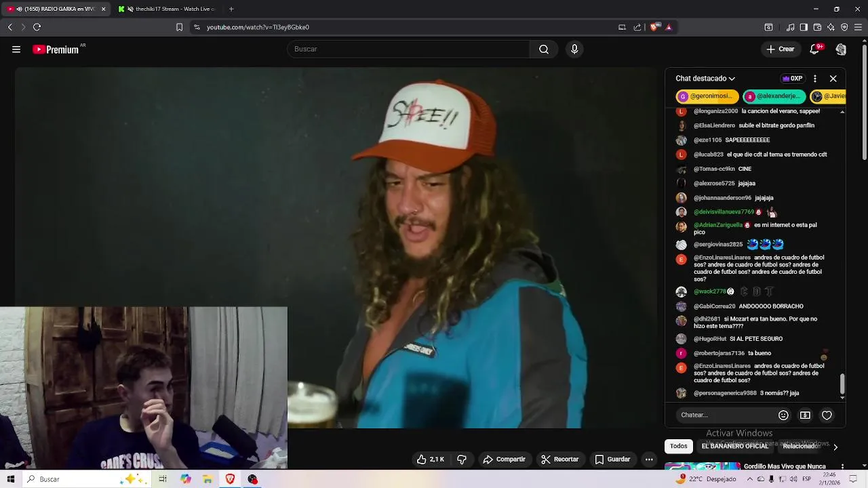Open Windows Start menu

pyautogui.click(x=10, y=479)
